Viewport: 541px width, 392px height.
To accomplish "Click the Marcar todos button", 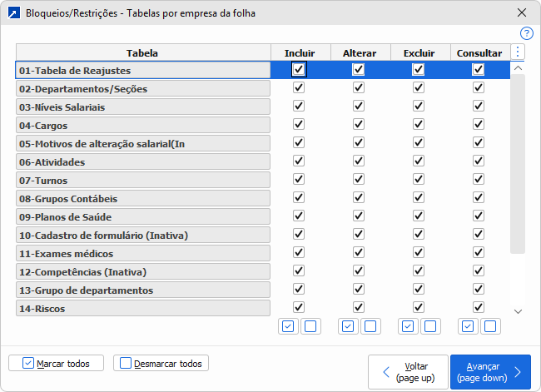I will point(55,363).
